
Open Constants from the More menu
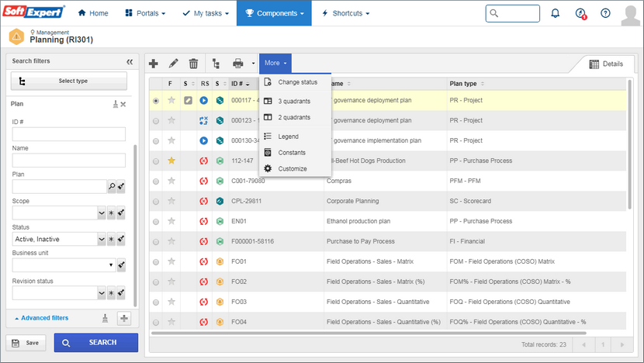tap(296, 152)
